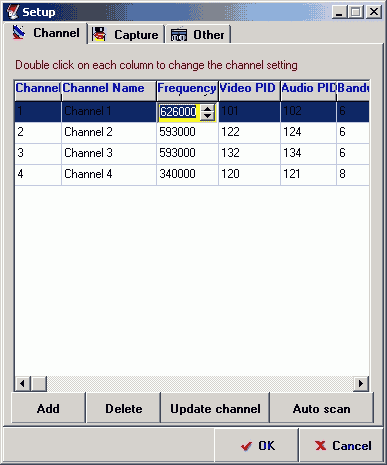Click the Capture tab's recorder icon

(x=99, y=34)
